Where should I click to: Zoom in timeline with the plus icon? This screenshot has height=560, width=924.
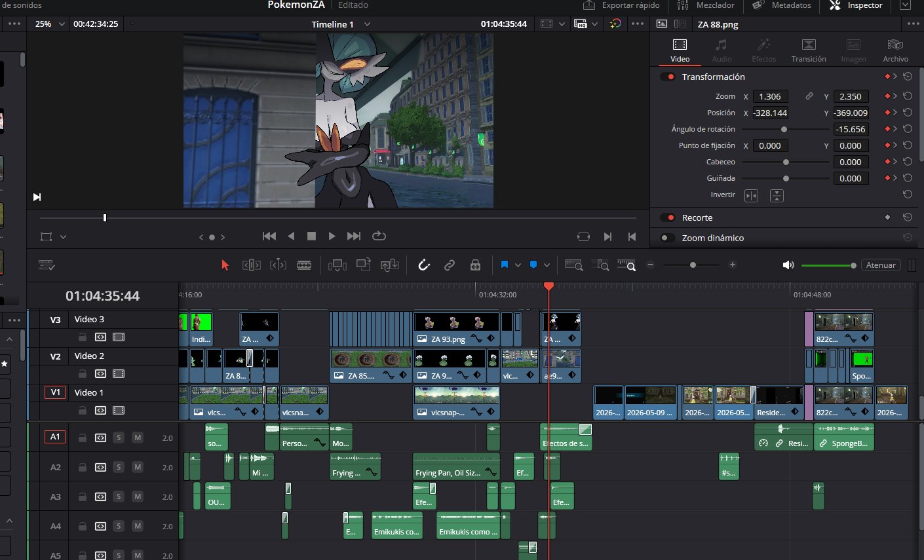coord(732,265)
